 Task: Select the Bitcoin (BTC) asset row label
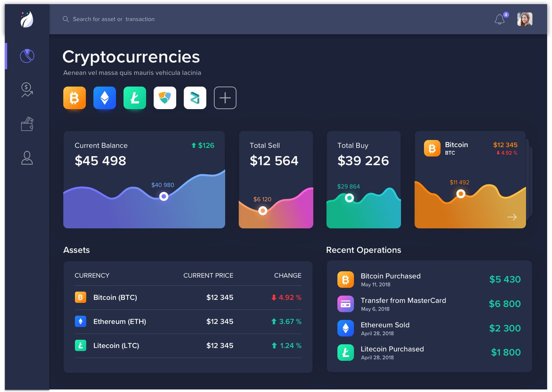[115, 297]
